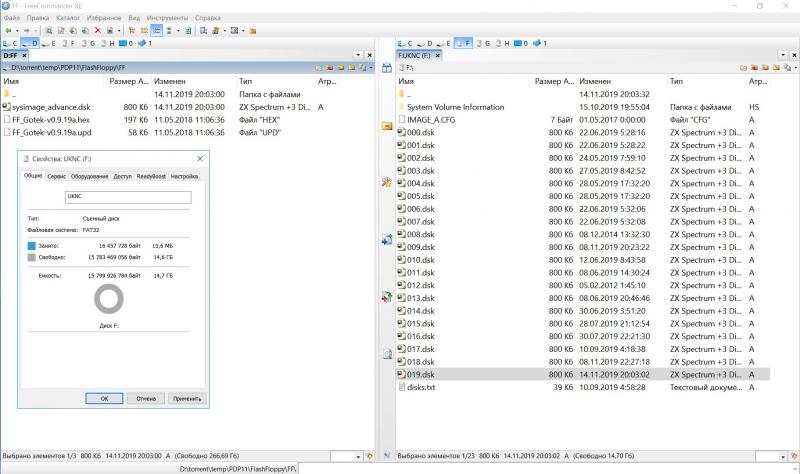Switch to the ReadyBoost tab in properties
800x474 pixels.
click(x=151, y=175)
